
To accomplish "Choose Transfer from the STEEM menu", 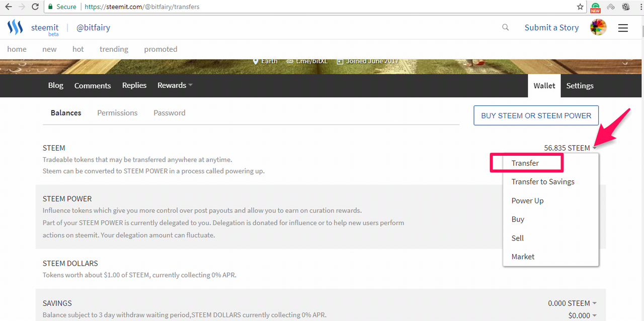I will click(525, 163).
